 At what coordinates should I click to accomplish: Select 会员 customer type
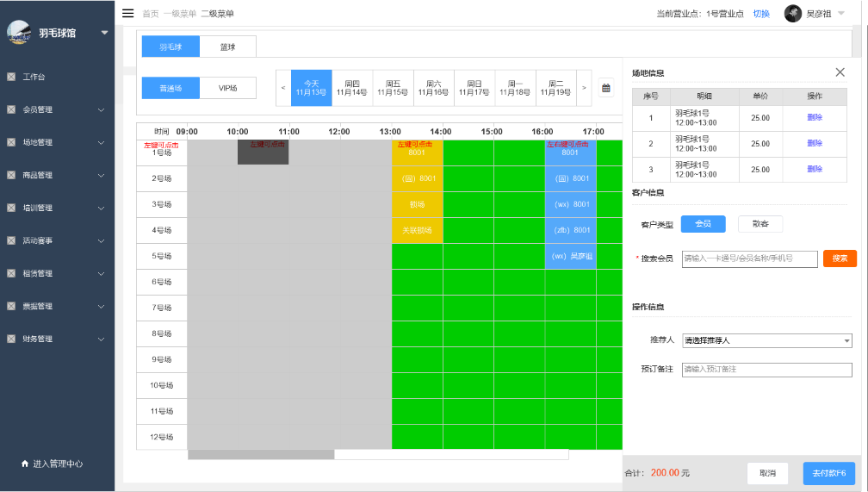[x=703, y=224]
